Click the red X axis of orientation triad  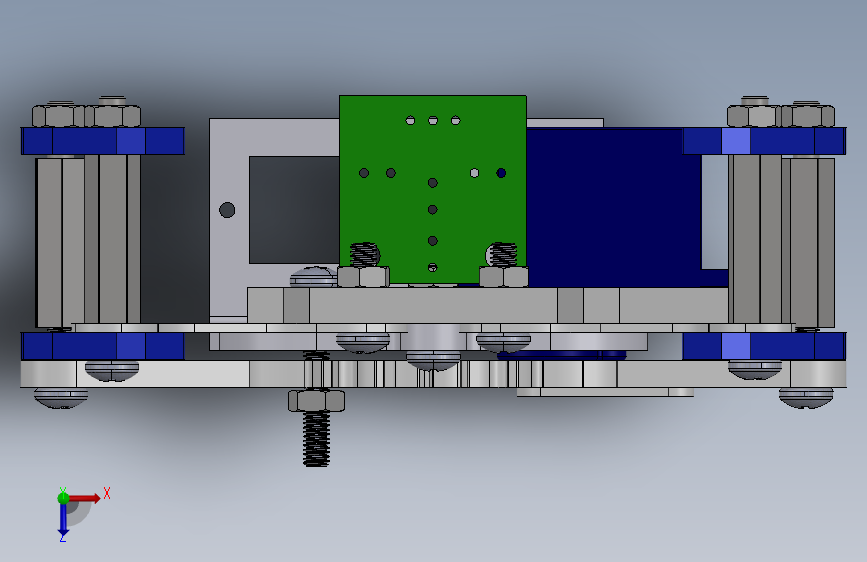(84, 498)
